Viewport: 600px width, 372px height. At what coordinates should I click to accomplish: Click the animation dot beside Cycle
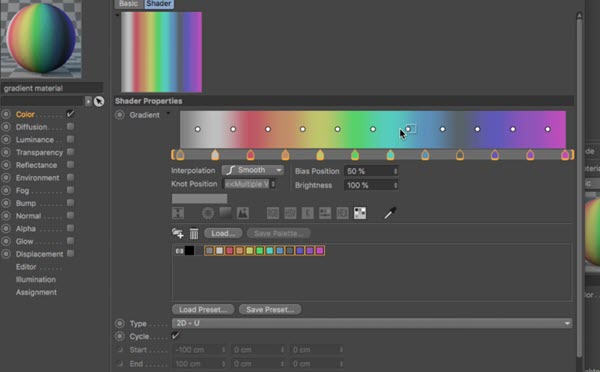120,336
